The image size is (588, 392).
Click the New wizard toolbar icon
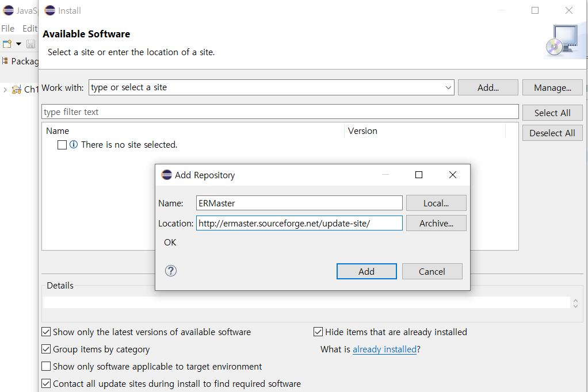(7, 44)
